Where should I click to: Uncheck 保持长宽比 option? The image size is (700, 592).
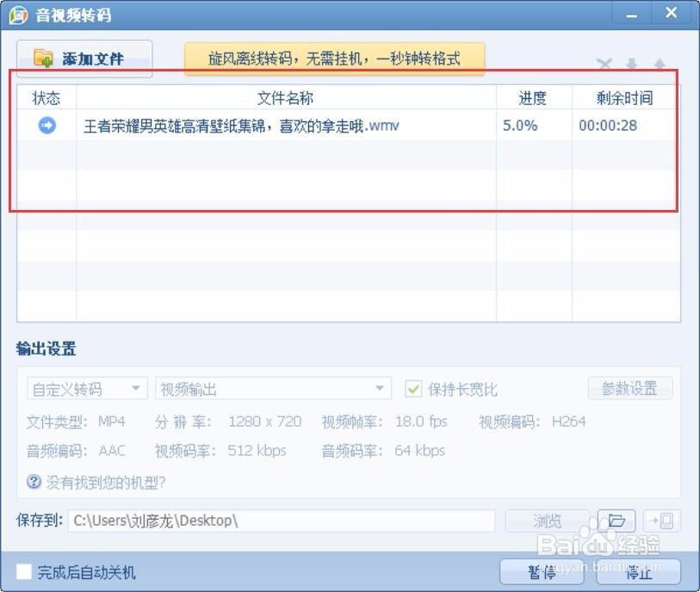tap(415, 388)
